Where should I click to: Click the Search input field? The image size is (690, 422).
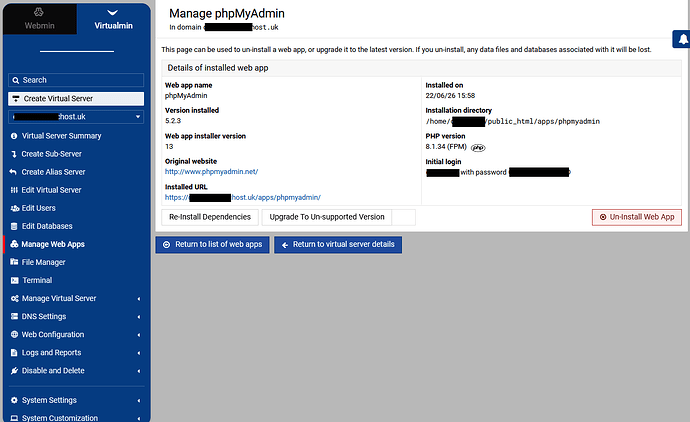tap(76, 80)
